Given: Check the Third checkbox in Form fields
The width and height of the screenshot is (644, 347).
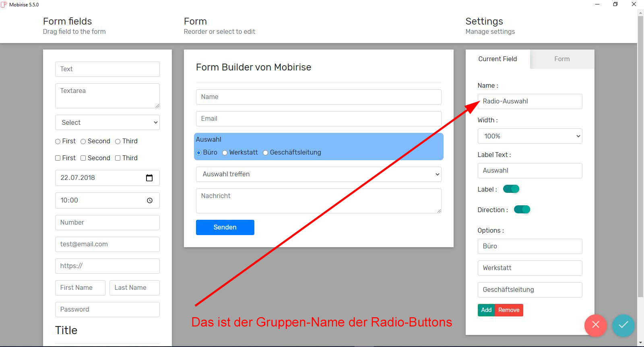Looking at the screenshot, I should click(x=118, y=158).
